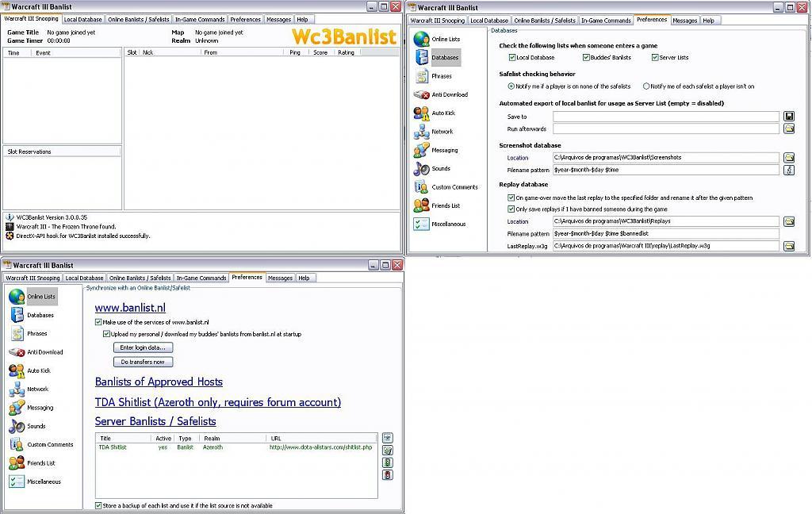Toggle Server Lists checkbox
This screenshot has height=514, width=812.
655,58
